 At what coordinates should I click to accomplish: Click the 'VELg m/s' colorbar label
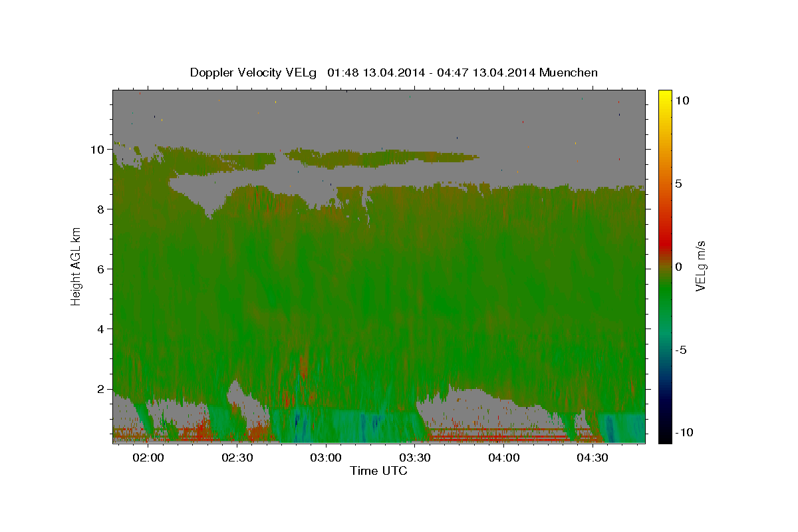point(700,266)
